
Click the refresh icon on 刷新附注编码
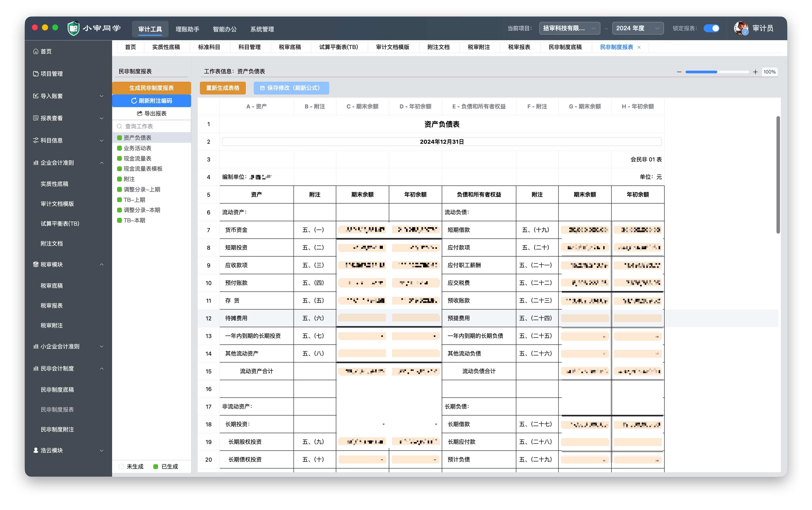(134, 101)
